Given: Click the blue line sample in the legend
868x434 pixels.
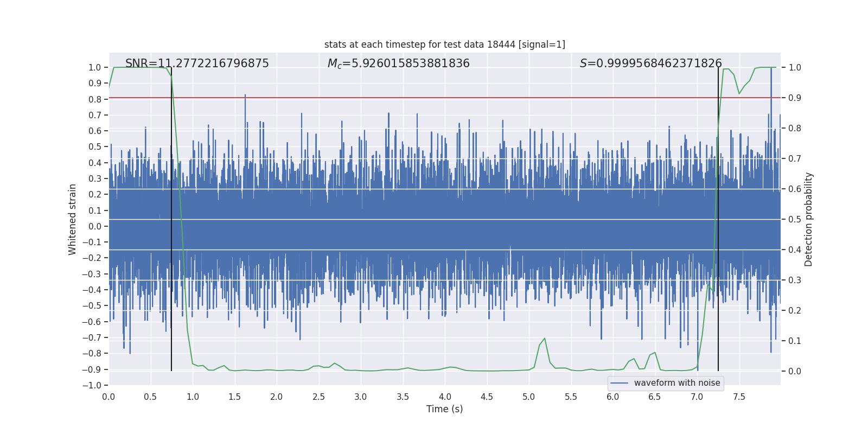Looking at the screenshot, I should 619,383.
